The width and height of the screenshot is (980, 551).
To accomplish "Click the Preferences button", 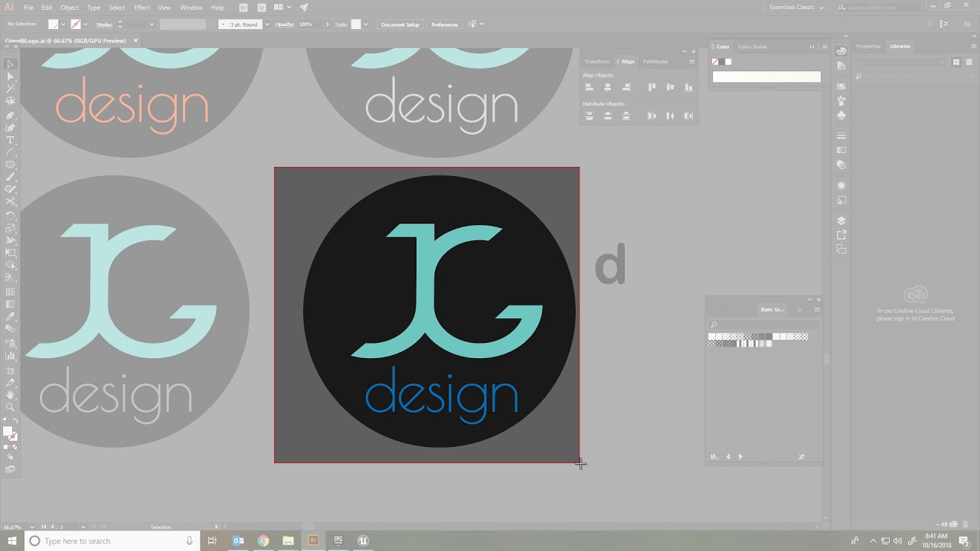I will click(x=445, y=24).
